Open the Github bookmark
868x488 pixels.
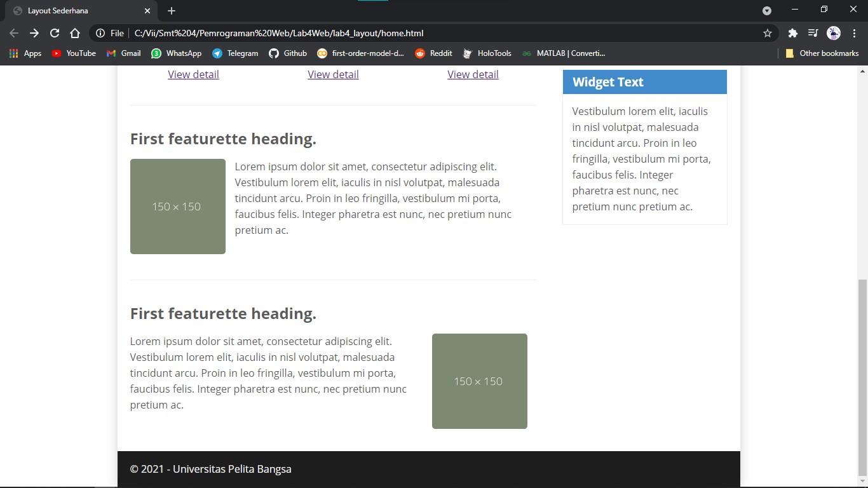pyautogui.click(x=288, y=53)
